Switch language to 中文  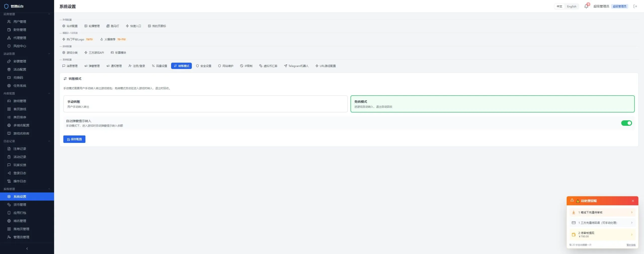(559, 7)
